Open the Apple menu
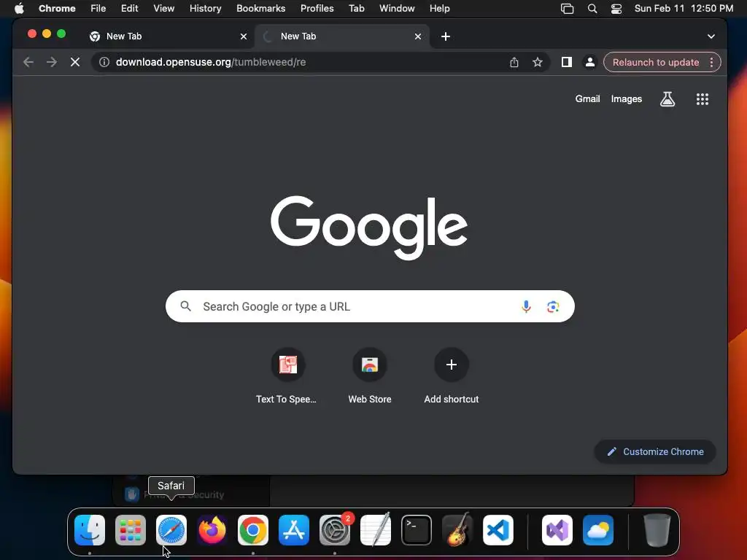The height and width of the screenshot is (560, 747). [19, 8]
